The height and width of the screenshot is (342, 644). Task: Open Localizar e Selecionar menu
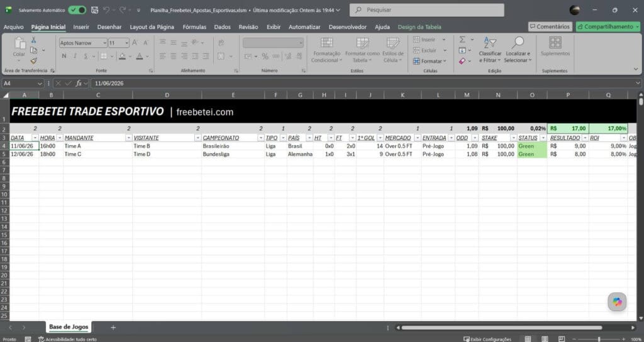pos(518,50)
